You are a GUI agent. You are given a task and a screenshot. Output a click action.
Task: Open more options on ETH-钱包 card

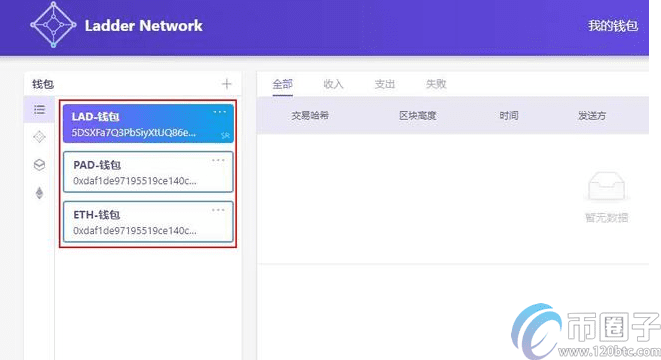click(218, 210)
